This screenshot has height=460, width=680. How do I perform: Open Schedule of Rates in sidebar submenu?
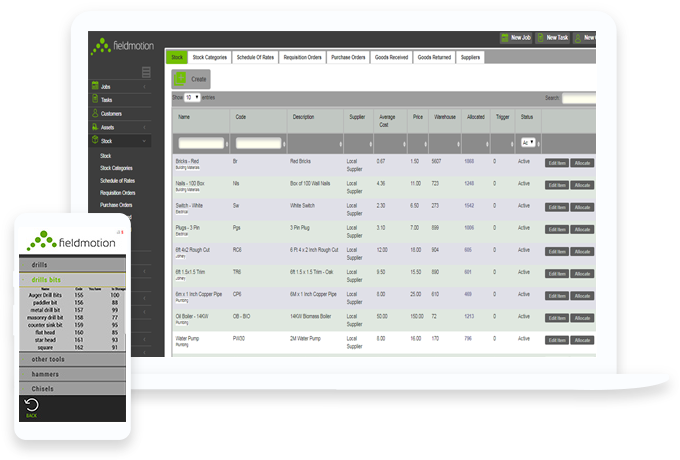(x=117, y=180)
